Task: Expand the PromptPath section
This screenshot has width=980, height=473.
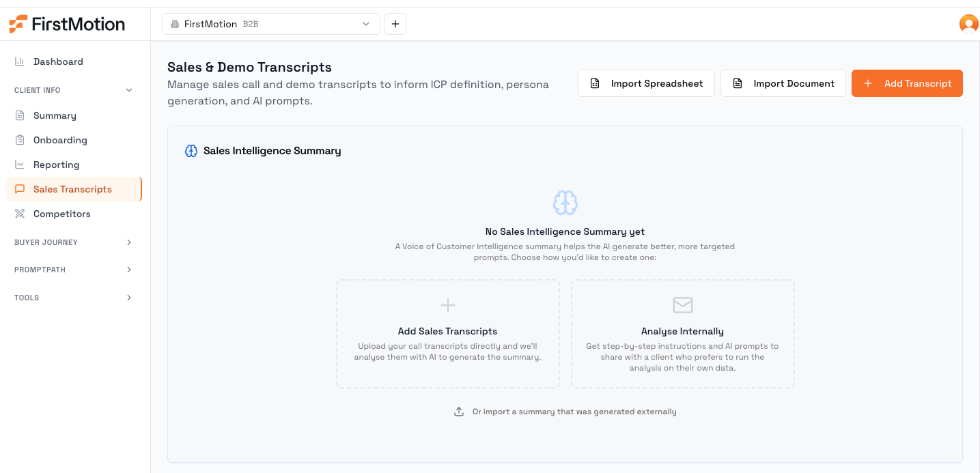Action: pos(75,270)
